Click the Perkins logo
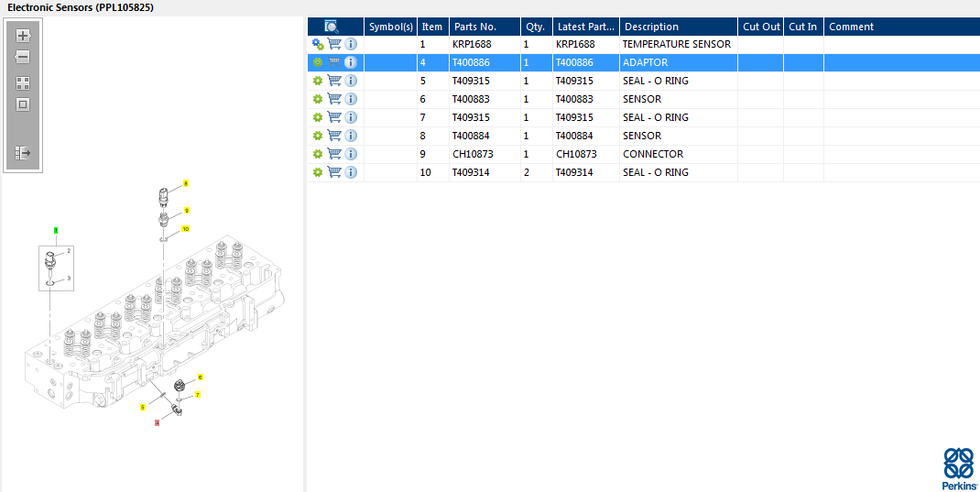This screenshot has width=980, height=492. click(x=959, y=469)
